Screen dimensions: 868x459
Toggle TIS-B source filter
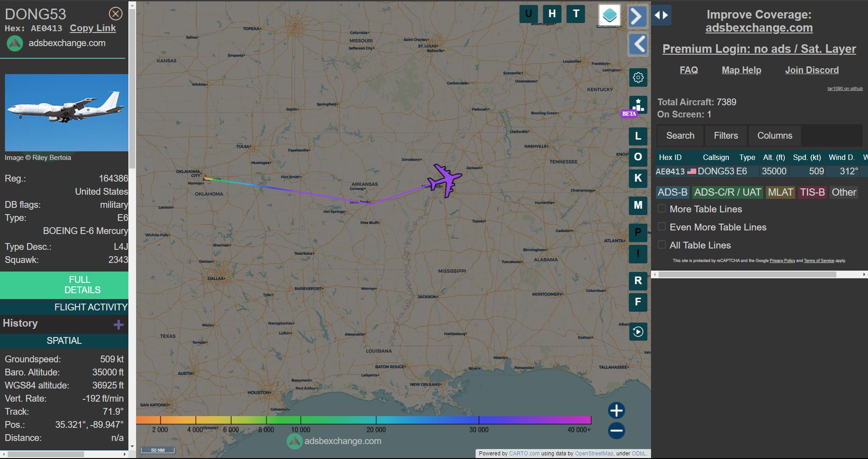(812, 192)
